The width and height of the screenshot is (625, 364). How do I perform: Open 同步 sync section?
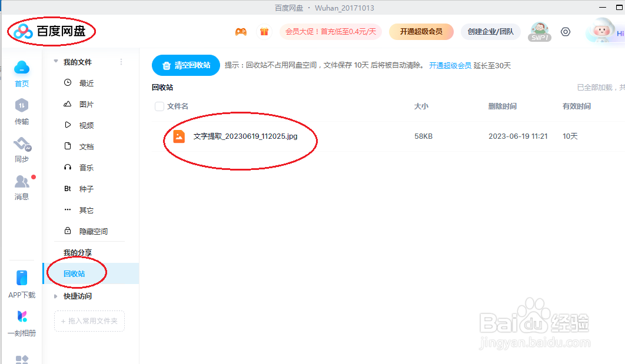22,150
